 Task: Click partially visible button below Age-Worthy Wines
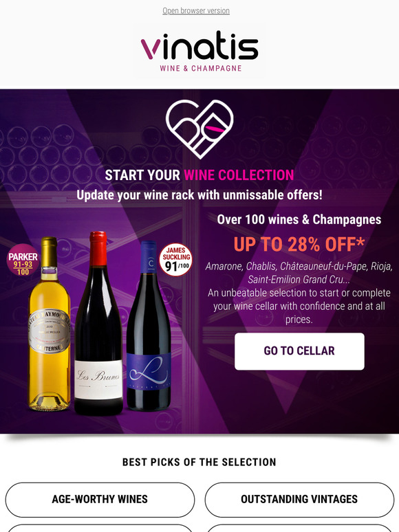point(100,528)
